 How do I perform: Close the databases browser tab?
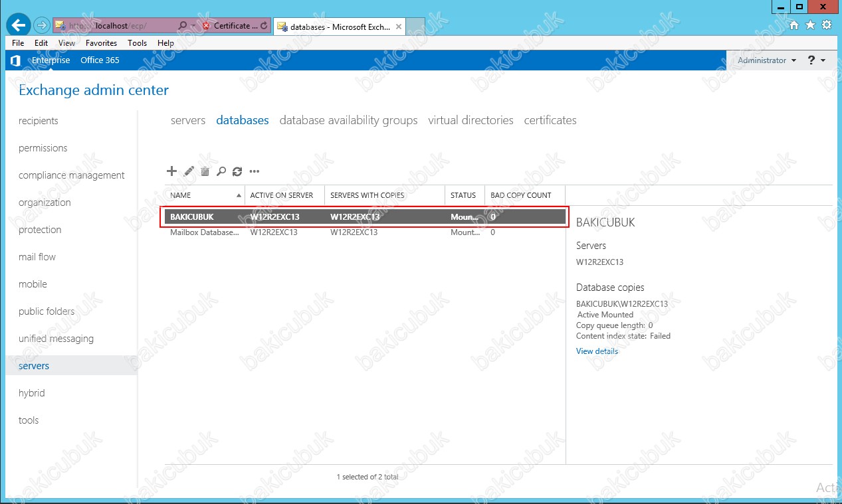[399, 27]
